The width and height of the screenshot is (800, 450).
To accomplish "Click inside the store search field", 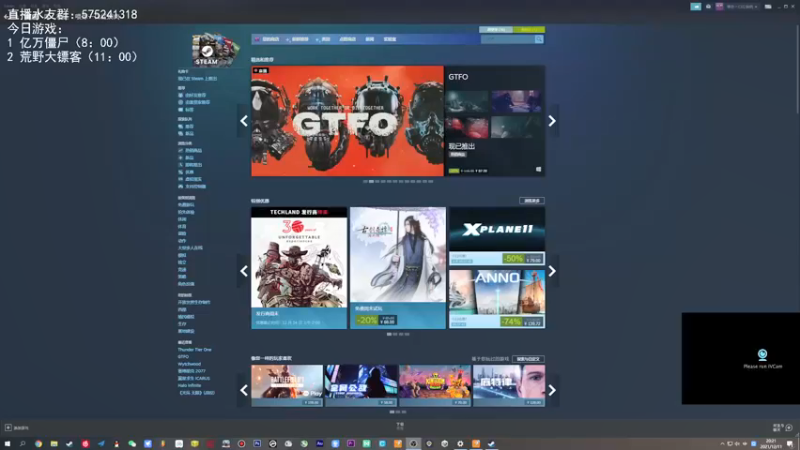I will pyautogui.click(x=507, y=39).
